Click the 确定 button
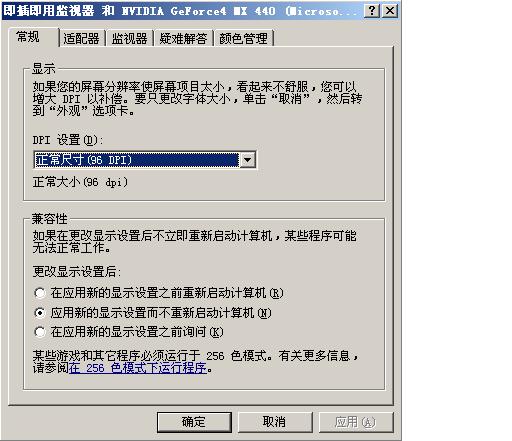 [x=194, y=422]
